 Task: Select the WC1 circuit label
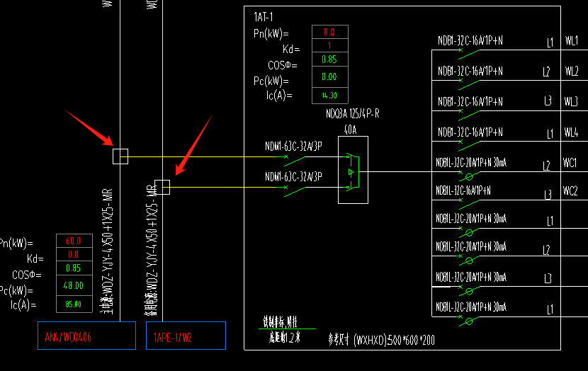click(570, 162)
